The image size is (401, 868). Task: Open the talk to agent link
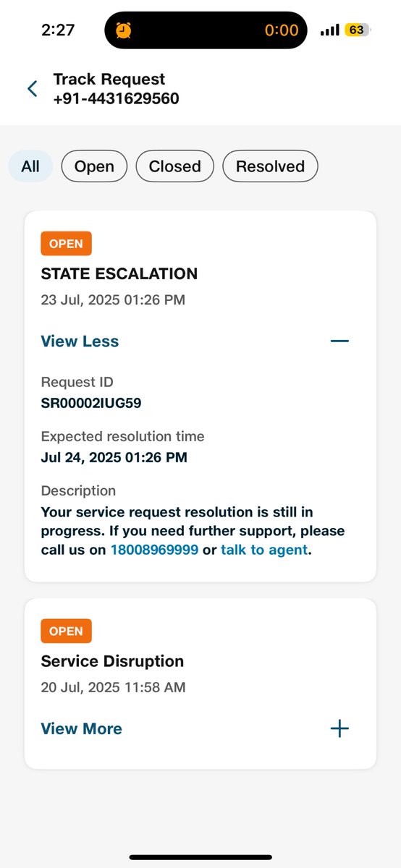pos(265,550)
